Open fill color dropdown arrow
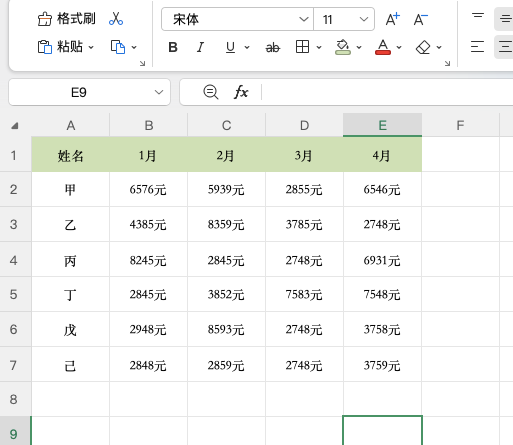The width and height of the screenshot is (513, 445). click(x=359, y=47)
